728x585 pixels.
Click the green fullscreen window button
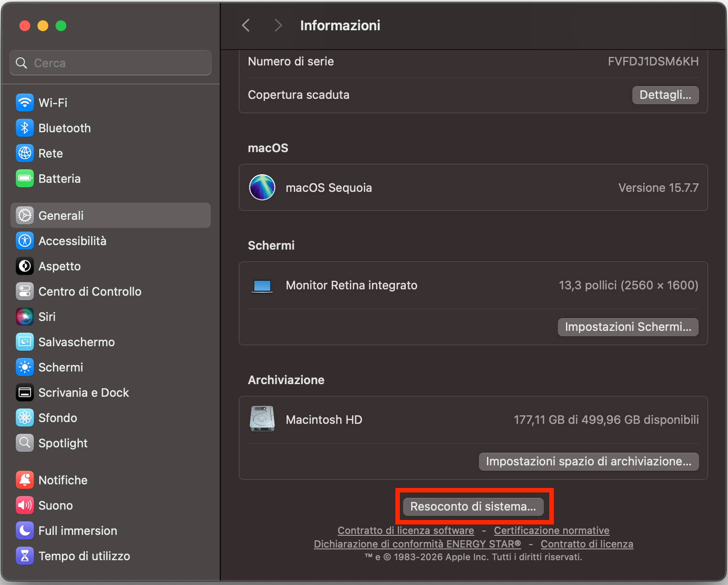click(x=61, y=26)
